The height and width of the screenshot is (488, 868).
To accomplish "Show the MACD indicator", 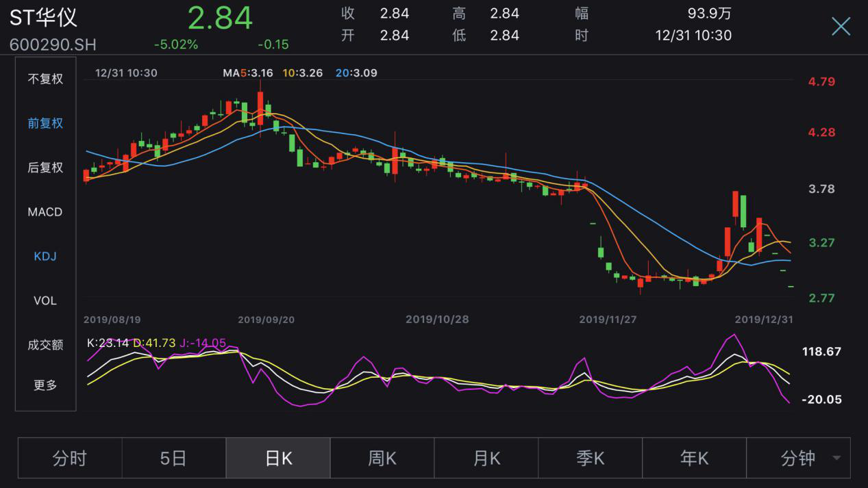I will click(x=45, y=212).
